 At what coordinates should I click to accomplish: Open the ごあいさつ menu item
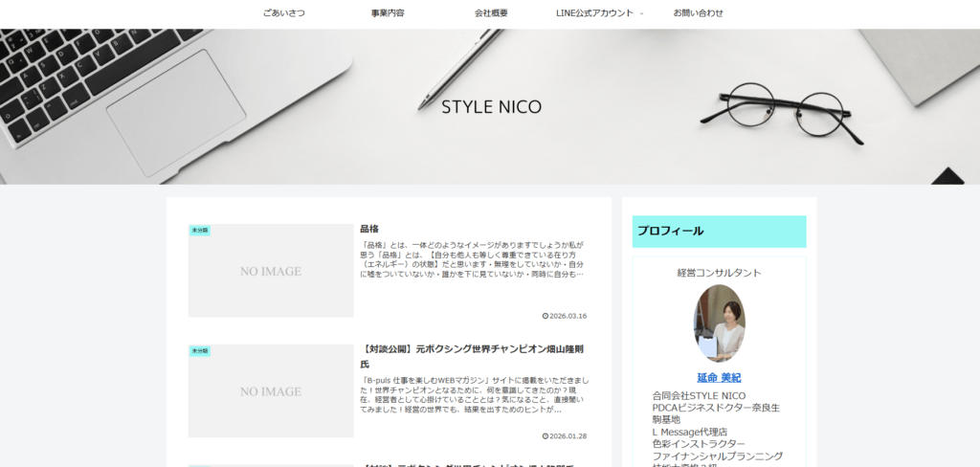tap(283, 13)
